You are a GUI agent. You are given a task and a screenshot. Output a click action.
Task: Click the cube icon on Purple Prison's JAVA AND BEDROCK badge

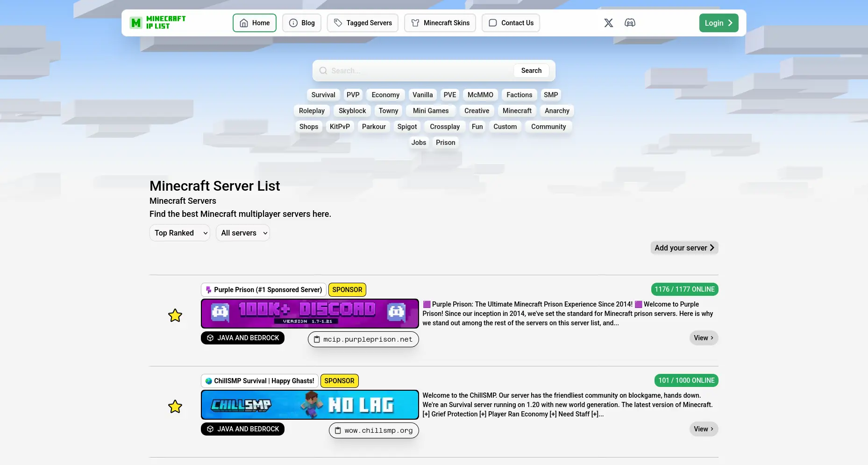(210, 338)
